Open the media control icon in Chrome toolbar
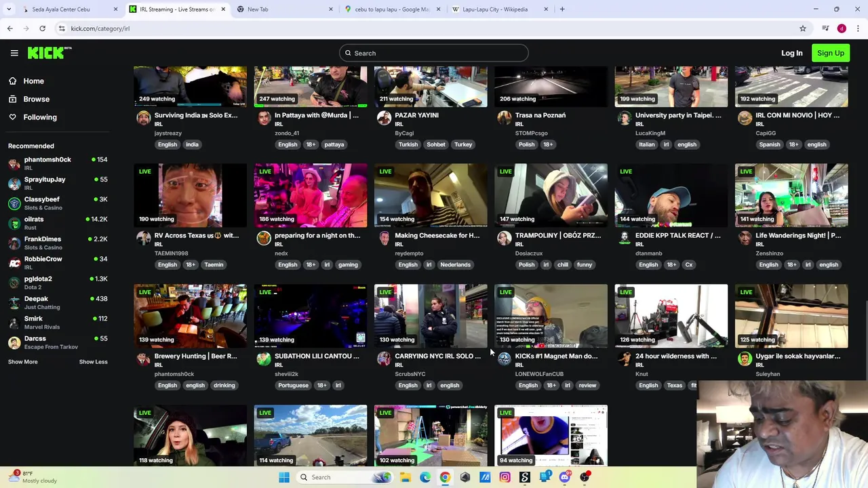The height and width of the screenshot is (488, 868). [x=825, y=28]
